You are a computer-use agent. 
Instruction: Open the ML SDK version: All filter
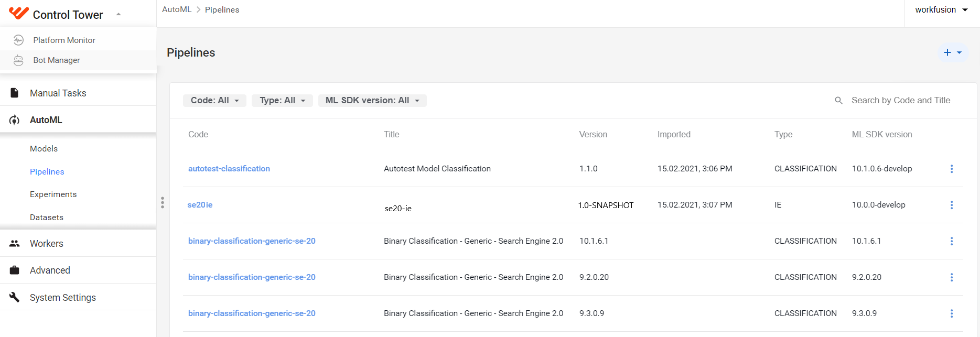click(372, 100)
